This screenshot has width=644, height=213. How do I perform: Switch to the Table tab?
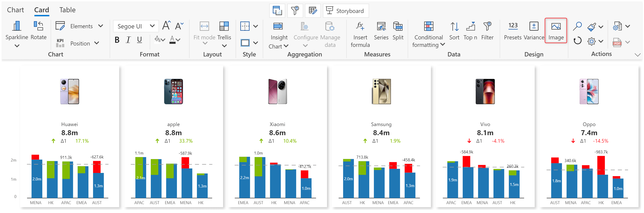tap(68, 10)
